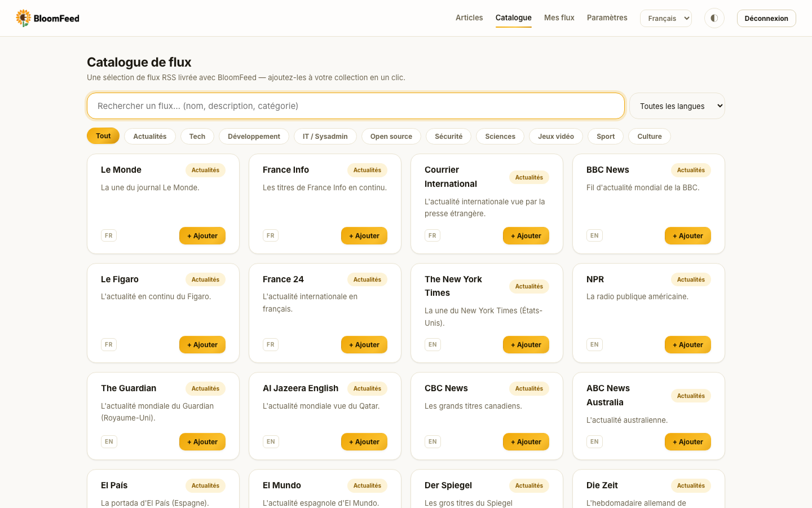This screenshot has height=508, width=812.
Task: Show Sécurité category feeds
Action: pyautogui.click(x=449, y=137)
